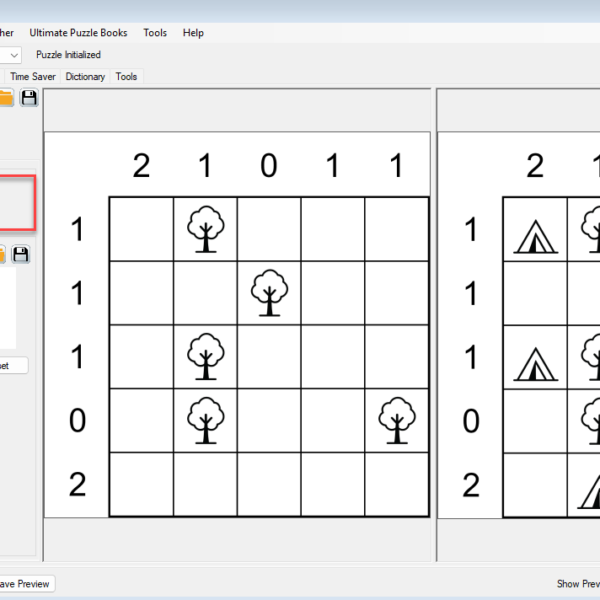Click the tree in the puzzle's first row
The image size is (600, 600).
coord(205,229)
